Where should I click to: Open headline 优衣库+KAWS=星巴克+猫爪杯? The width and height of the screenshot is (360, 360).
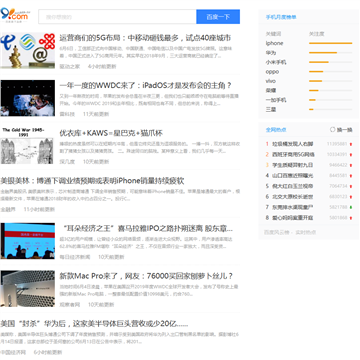pos(111,133)
